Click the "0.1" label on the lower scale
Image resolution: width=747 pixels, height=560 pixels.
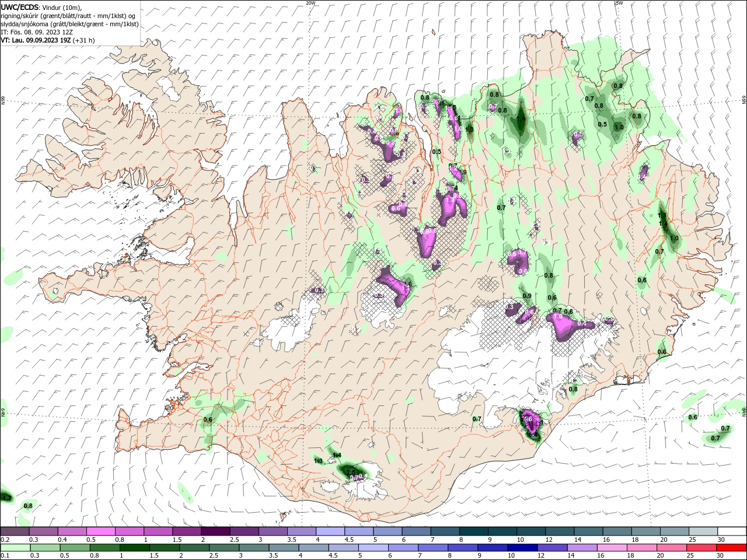[x=5, y=556]
